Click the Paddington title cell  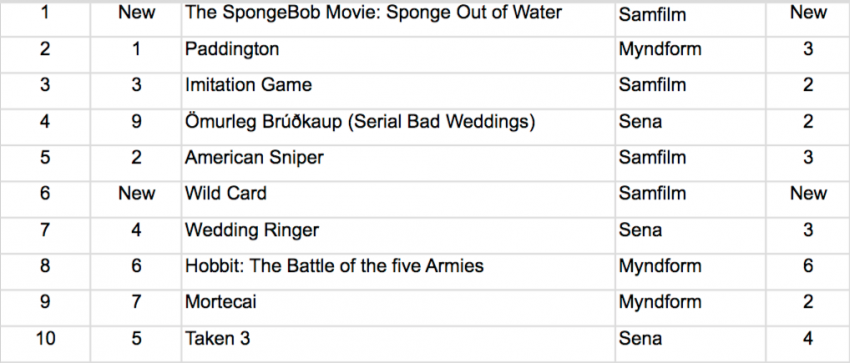(x=398, y=55)
